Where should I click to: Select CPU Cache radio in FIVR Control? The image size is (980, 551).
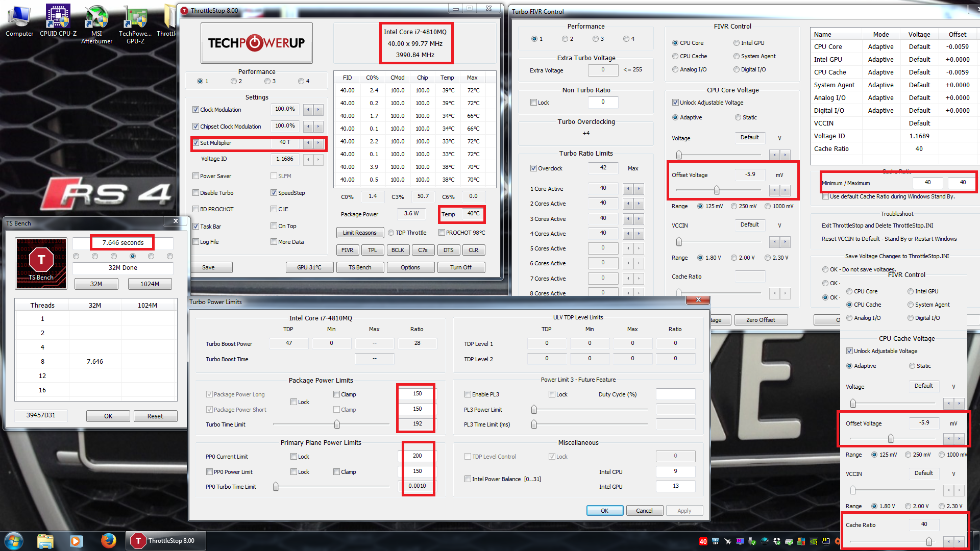(x=675, y=56)
